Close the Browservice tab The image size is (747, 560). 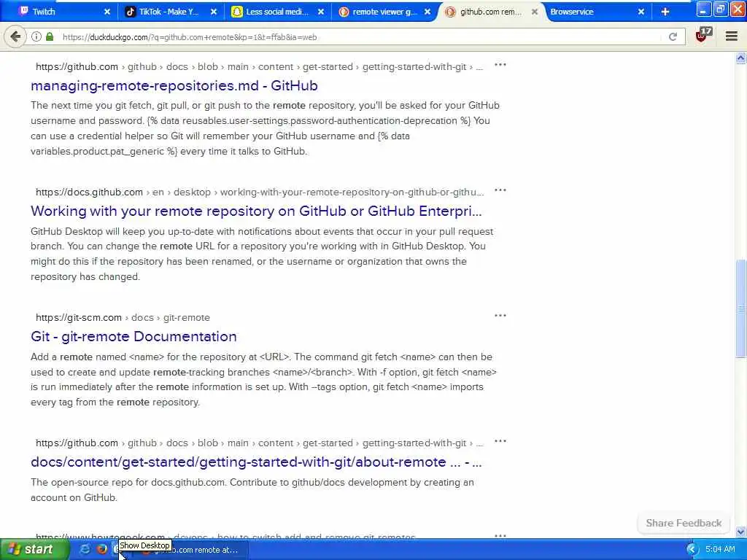[641, 12]
